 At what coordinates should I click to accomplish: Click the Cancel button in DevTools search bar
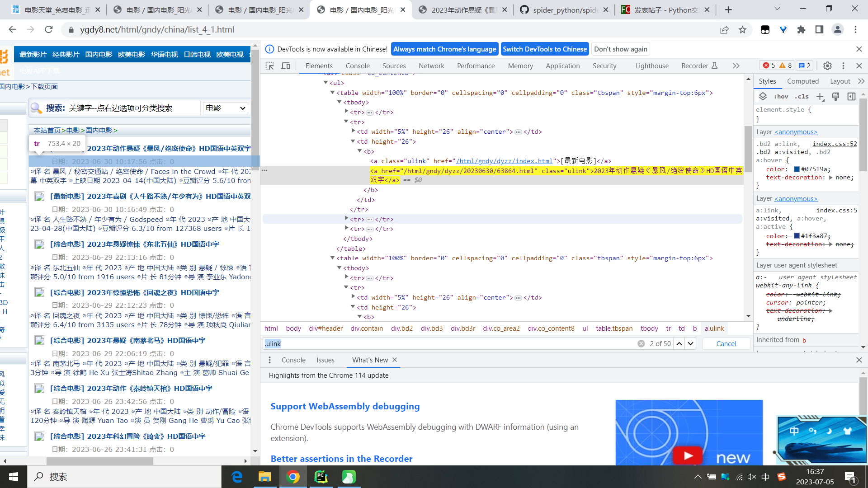coord(726,343)
